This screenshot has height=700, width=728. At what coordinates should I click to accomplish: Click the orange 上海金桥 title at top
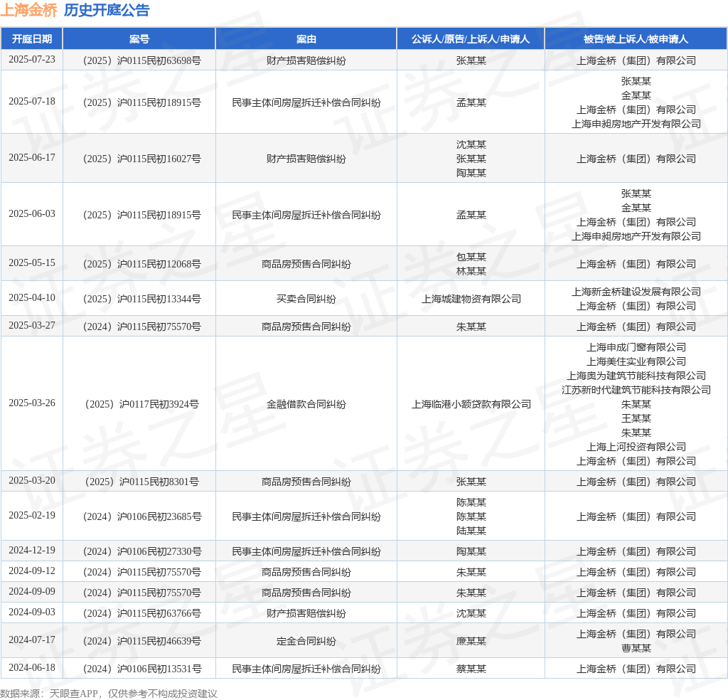[28, 10]
